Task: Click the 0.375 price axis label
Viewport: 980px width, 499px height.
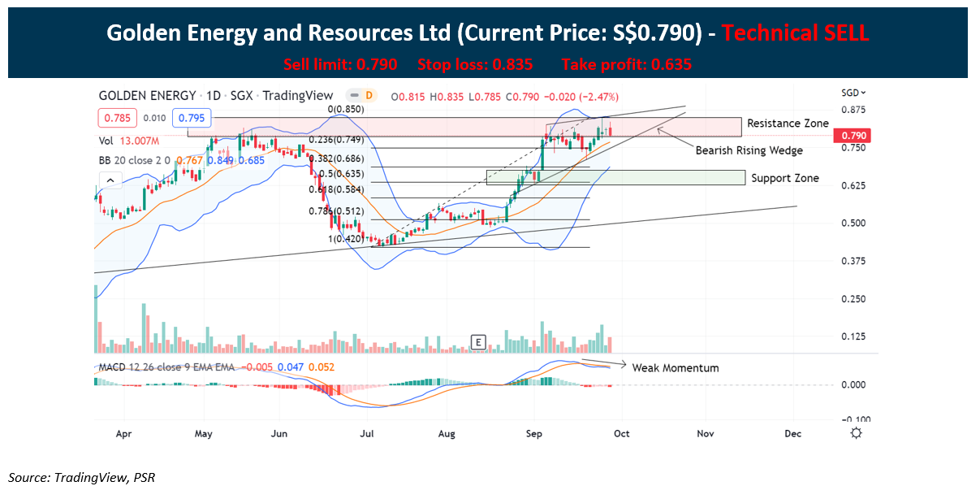Action: pos(852,261)
